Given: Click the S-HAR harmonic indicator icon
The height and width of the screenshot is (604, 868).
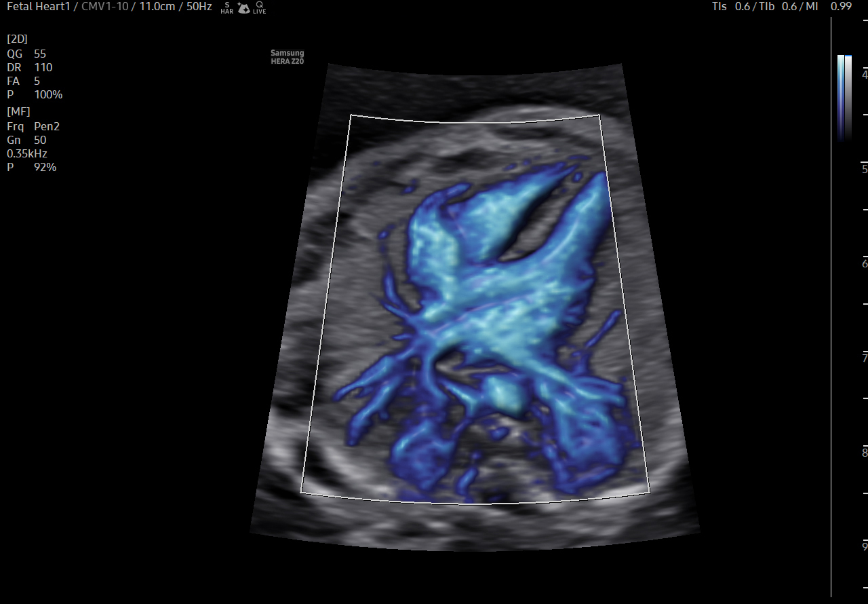Looking at the screenshot, I should [226, 7].
